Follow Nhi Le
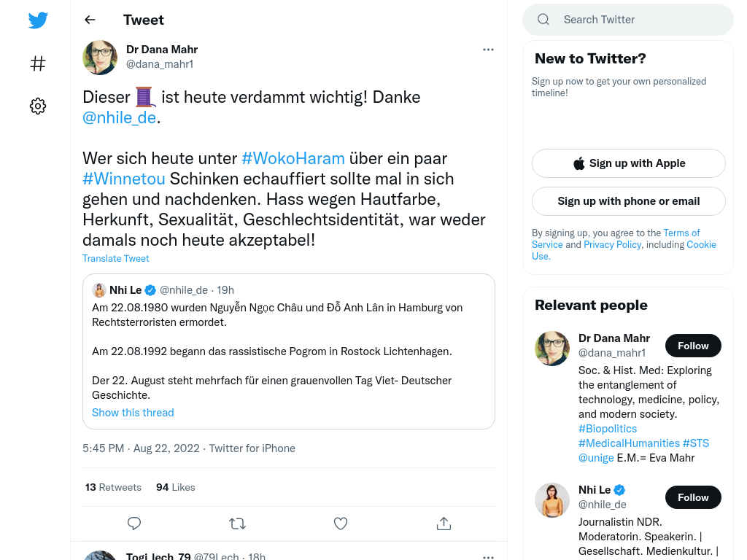Image resolution: width=747 pixels, height=560 pixels. tap(693, 497)
